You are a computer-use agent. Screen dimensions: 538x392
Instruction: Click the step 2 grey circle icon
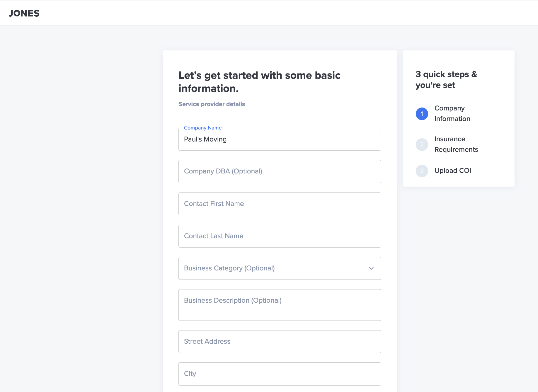[x=422, y=144]
